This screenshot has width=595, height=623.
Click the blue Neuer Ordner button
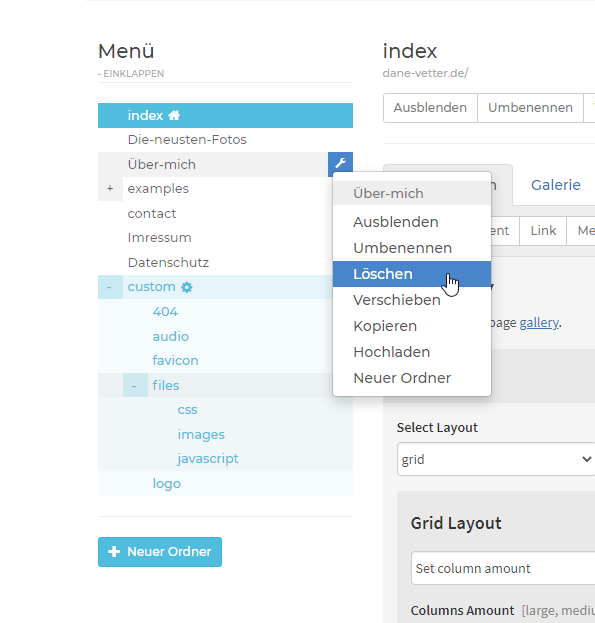point(160,552)
